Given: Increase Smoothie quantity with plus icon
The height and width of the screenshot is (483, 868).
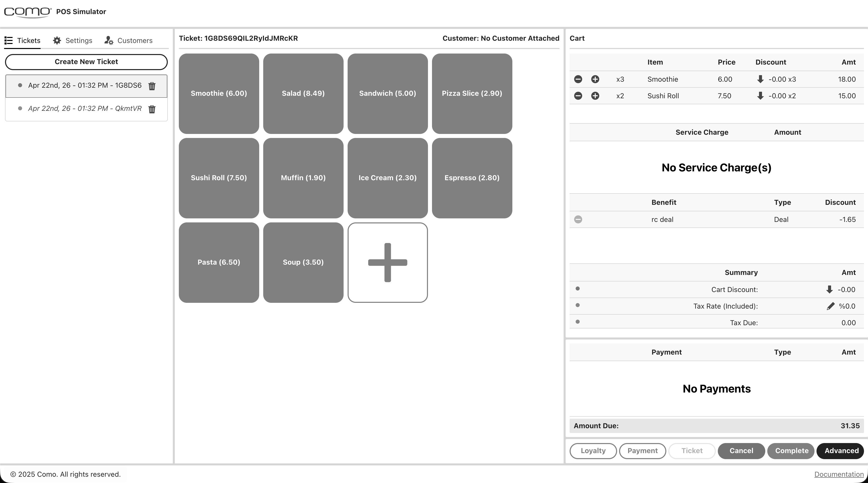Looking at the screenshot, I should click(595, 79).
